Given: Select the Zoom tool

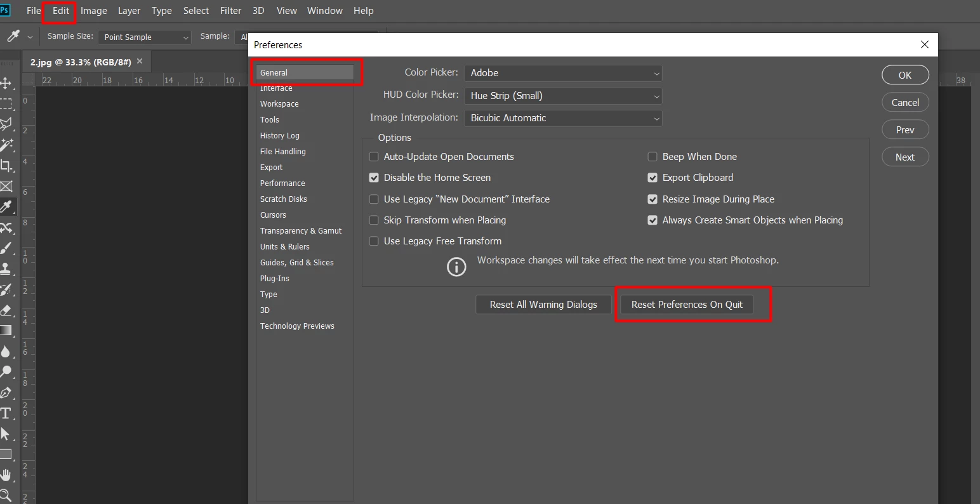Looking at the screenshot, I should point(6,495).
